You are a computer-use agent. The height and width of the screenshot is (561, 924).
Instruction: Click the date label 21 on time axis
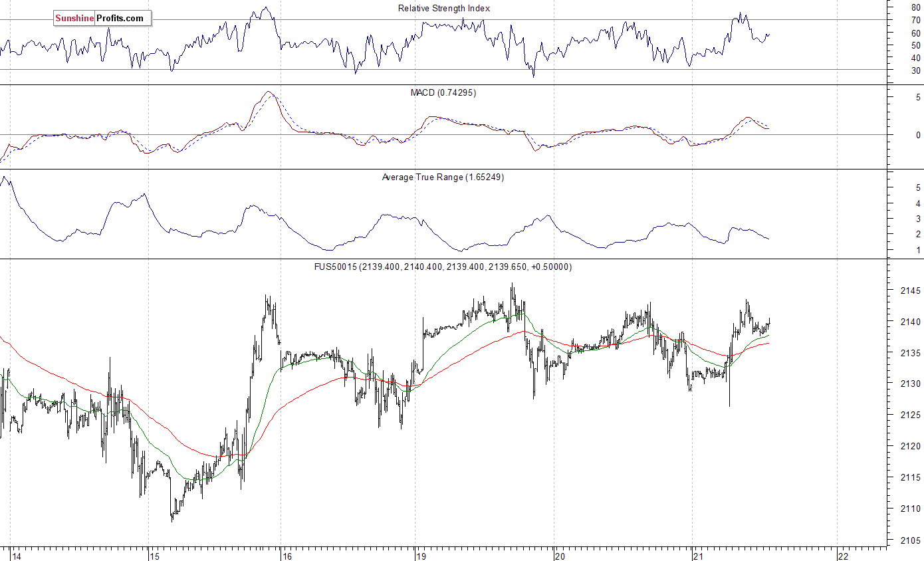[x=697, y=556]
